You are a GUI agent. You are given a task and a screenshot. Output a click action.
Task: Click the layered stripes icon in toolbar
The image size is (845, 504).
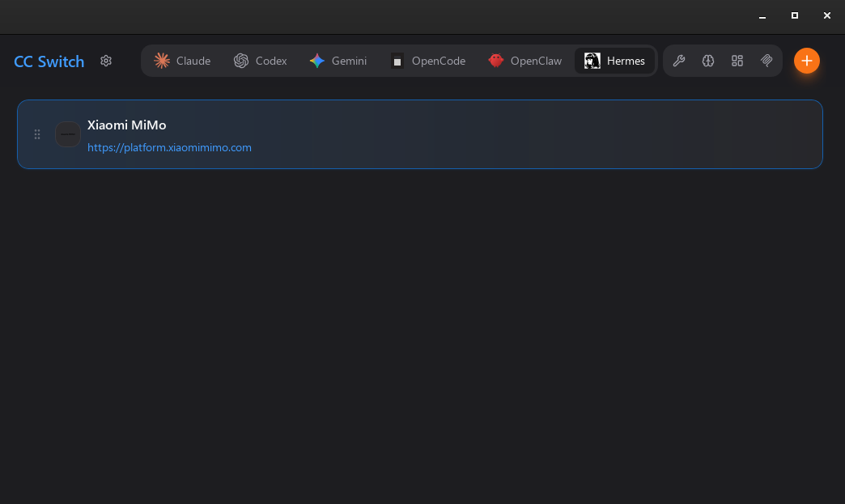766,61
